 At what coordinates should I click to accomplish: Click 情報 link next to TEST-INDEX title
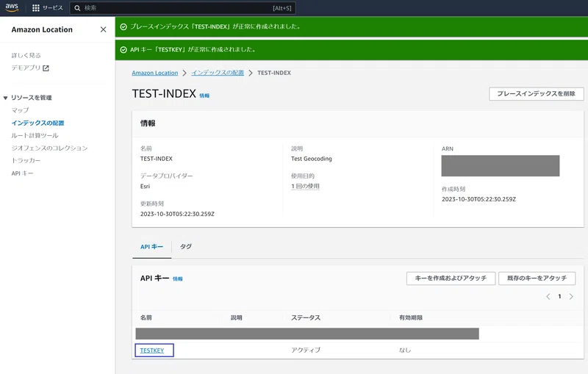pyautogui.click(x=204, y=96)
